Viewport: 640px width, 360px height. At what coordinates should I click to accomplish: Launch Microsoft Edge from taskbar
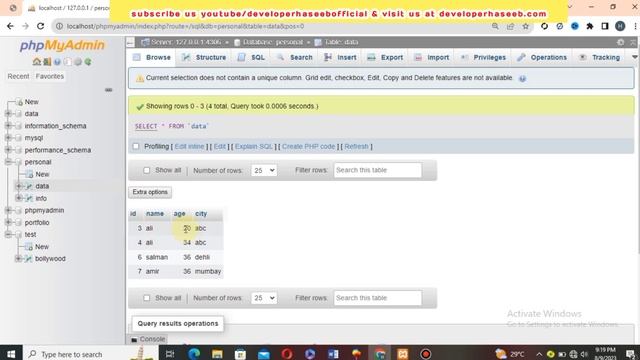(193, 354)
